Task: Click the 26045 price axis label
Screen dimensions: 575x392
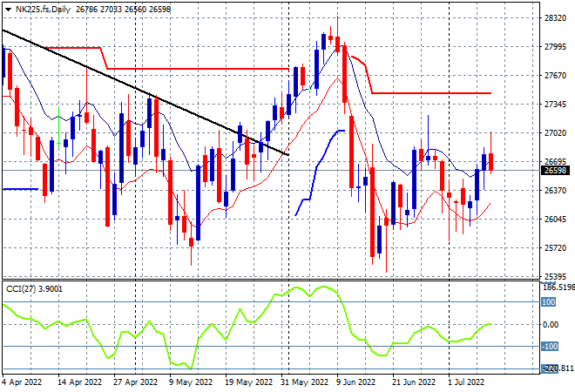Action: point(555,220)
